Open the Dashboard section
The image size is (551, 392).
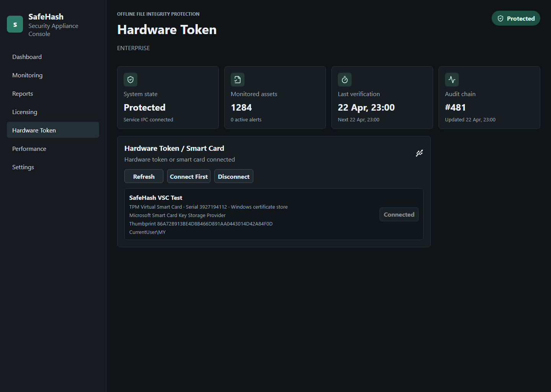(27, 57)
